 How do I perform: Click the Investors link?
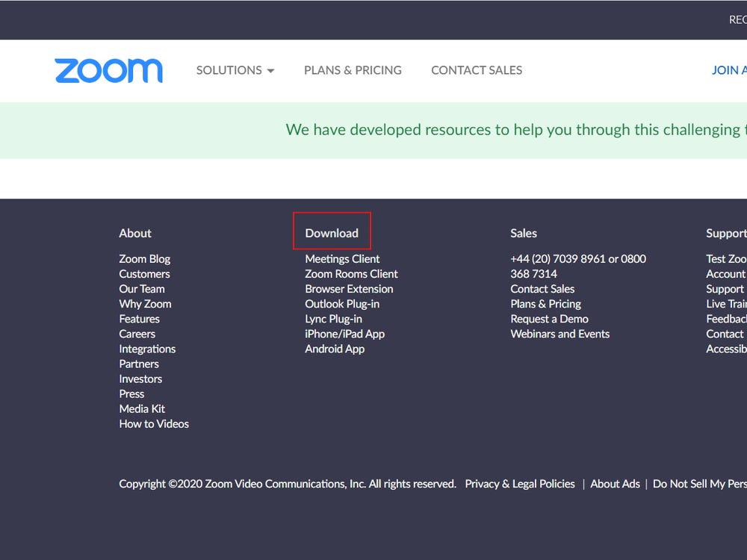pyautogui.click(x=140, y=379)
